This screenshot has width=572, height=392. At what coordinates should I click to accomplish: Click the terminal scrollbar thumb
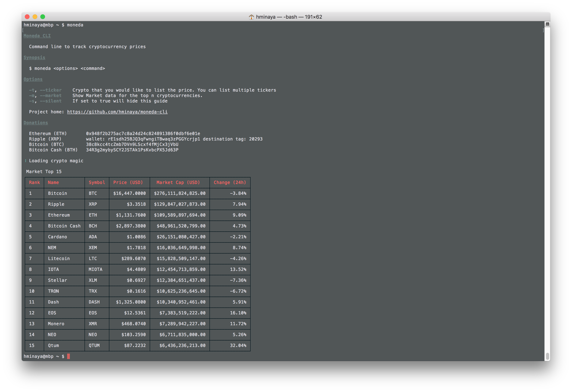(x=547, y=356)
